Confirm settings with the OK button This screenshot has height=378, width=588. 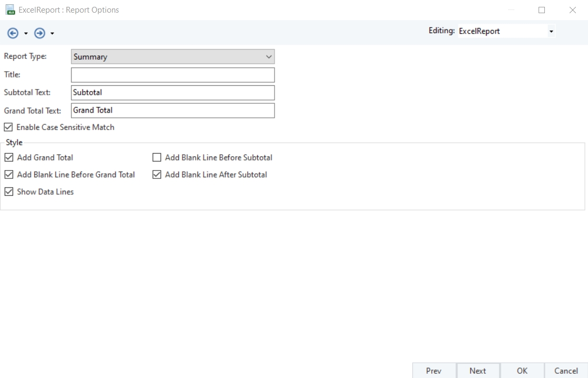522,371
